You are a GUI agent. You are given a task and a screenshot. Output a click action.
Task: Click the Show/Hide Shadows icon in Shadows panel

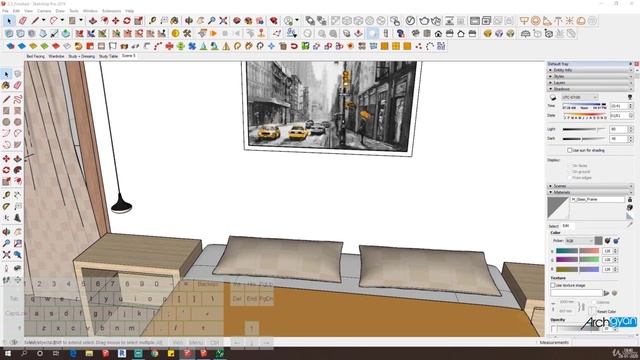553,98
